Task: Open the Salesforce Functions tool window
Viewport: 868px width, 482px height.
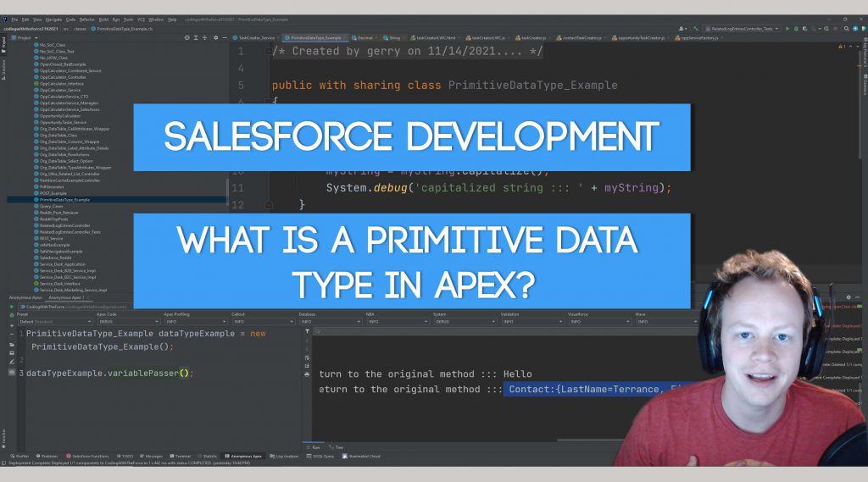Action: click(87, 457)
